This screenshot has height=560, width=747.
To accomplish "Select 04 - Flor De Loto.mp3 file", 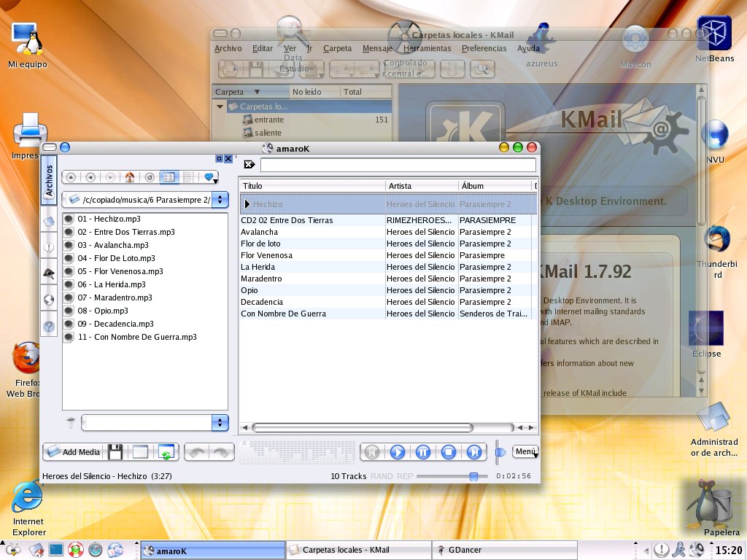I will [116, 258].
